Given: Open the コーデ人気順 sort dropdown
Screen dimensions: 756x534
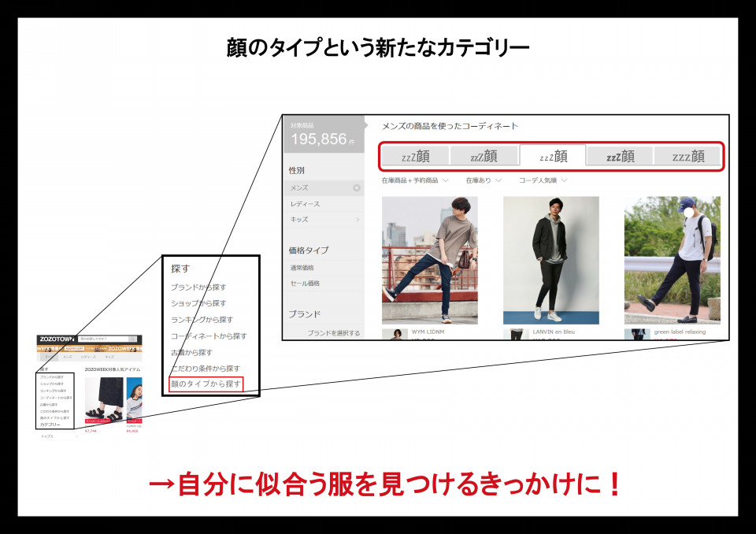Looking at the screenshot, I should [x=543, y=180].
